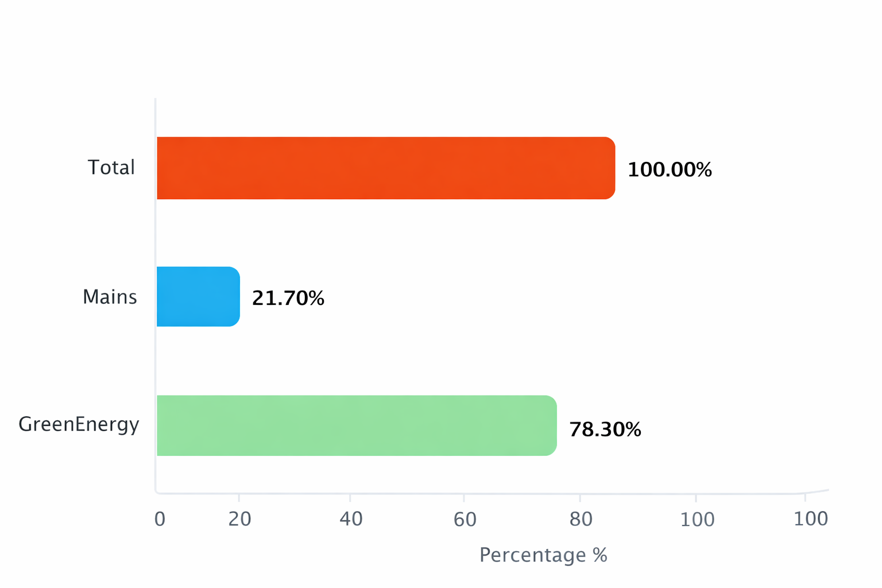Select the Mains category label

tap(110, 297)
